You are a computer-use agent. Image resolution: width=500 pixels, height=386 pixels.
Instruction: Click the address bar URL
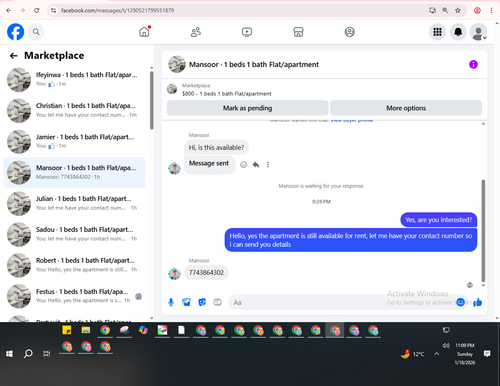(x=117, y=10)
